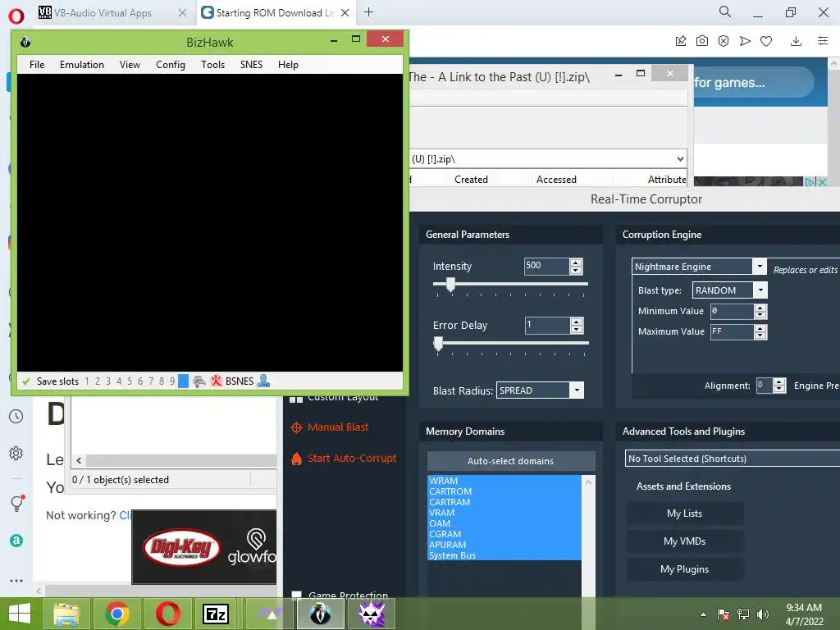Click the selected save slot 0 in BizHawk
840x630 pixels.
click(x=183, y=381)
